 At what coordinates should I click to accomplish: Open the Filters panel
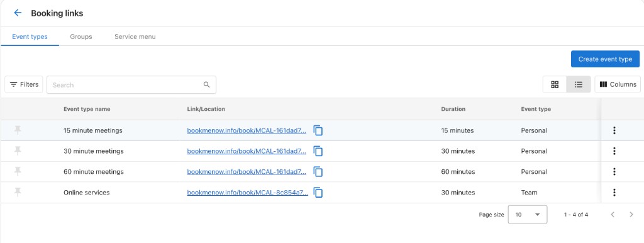click(x=24, y=84)
